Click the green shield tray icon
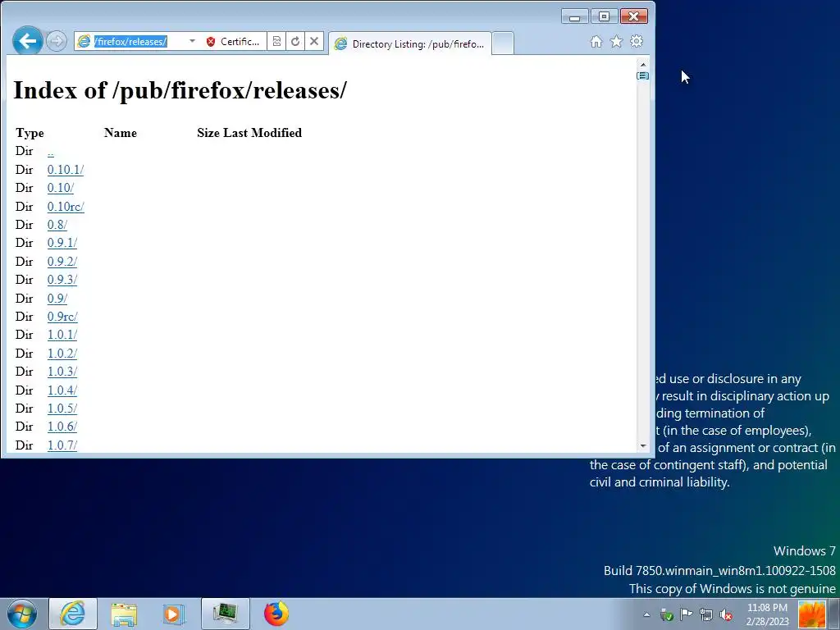The image size is (840, 630). [666, 615]
